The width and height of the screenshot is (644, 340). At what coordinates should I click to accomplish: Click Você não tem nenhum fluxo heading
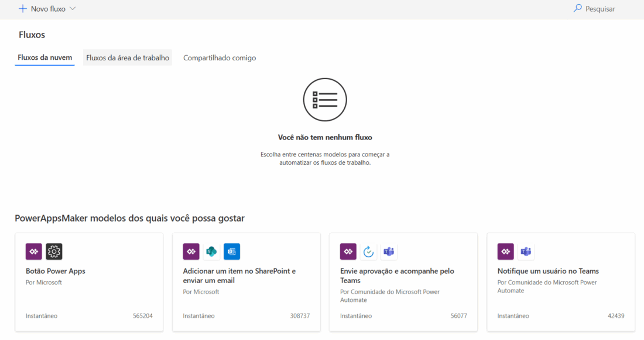pyautogui.click(x=325, y=137)
